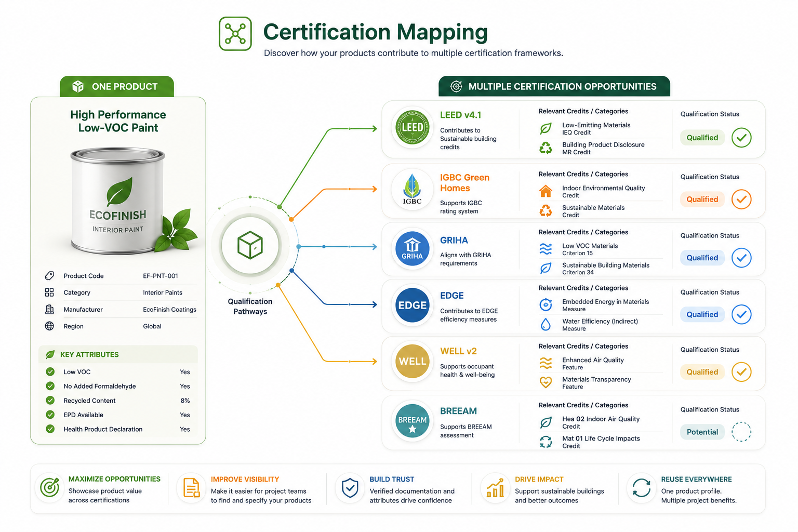798x532 pixels.
Task: Click the GRIHA Qualified status badge
Action: click(702, 258)
